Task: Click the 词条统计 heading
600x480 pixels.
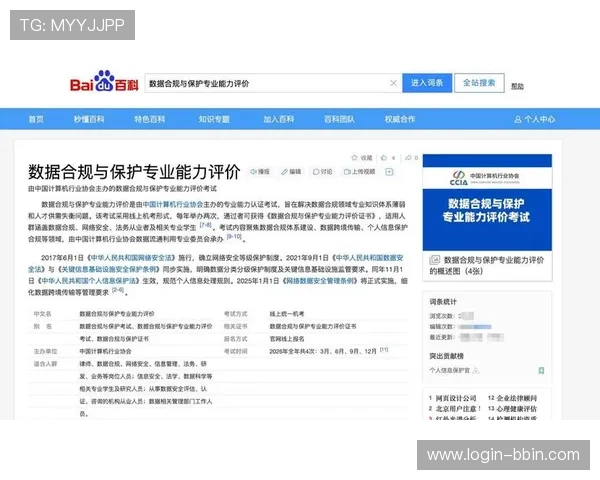Action: [443, 302]
